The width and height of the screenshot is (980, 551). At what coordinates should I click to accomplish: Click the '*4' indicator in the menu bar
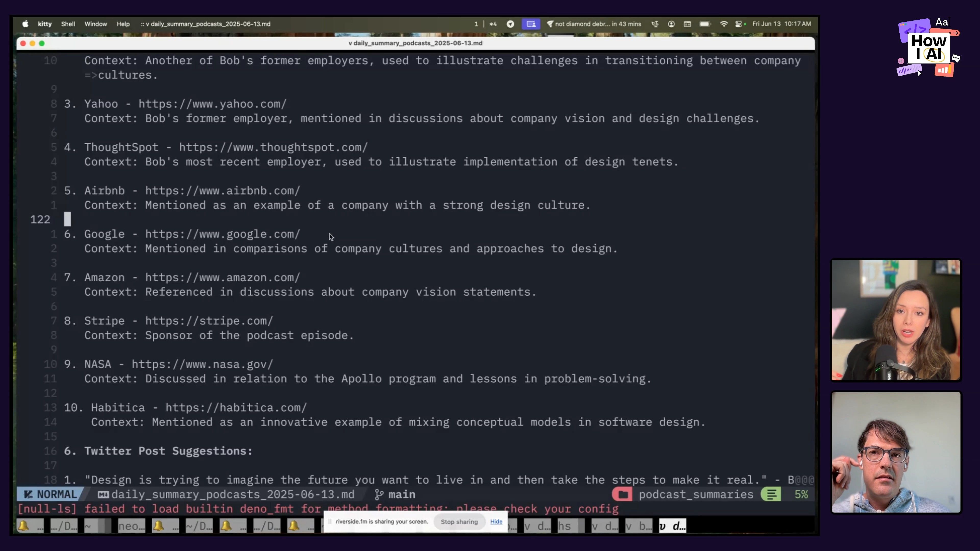493,24
